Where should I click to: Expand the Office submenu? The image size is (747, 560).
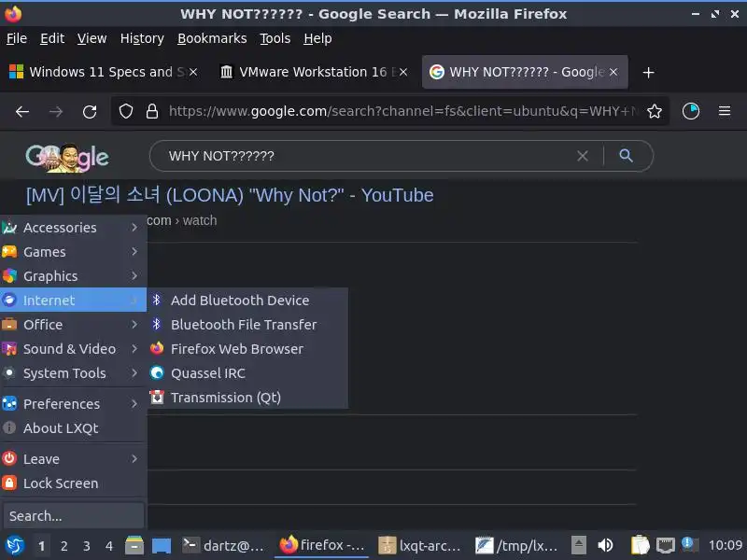point(74,325)
